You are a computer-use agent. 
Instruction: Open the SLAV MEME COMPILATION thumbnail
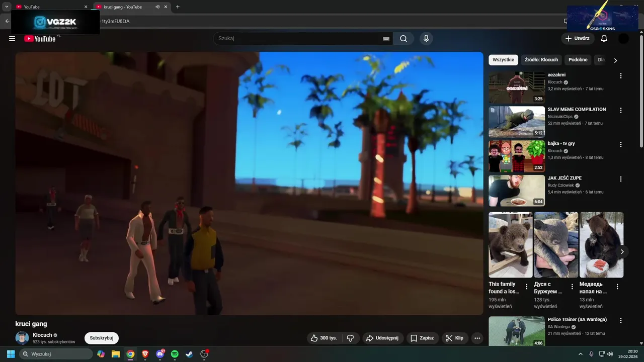coord(517,122)
